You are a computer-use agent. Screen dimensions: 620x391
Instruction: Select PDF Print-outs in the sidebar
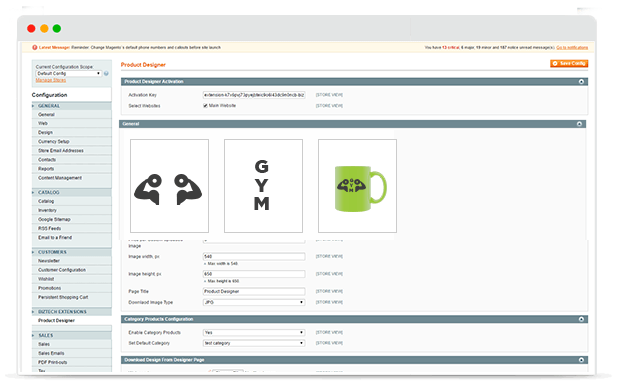coord(53,363)
